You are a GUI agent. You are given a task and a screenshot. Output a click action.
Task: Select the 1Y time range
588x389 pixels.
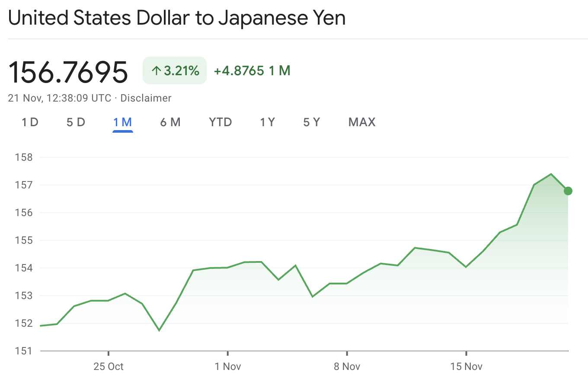click(267, 122)
